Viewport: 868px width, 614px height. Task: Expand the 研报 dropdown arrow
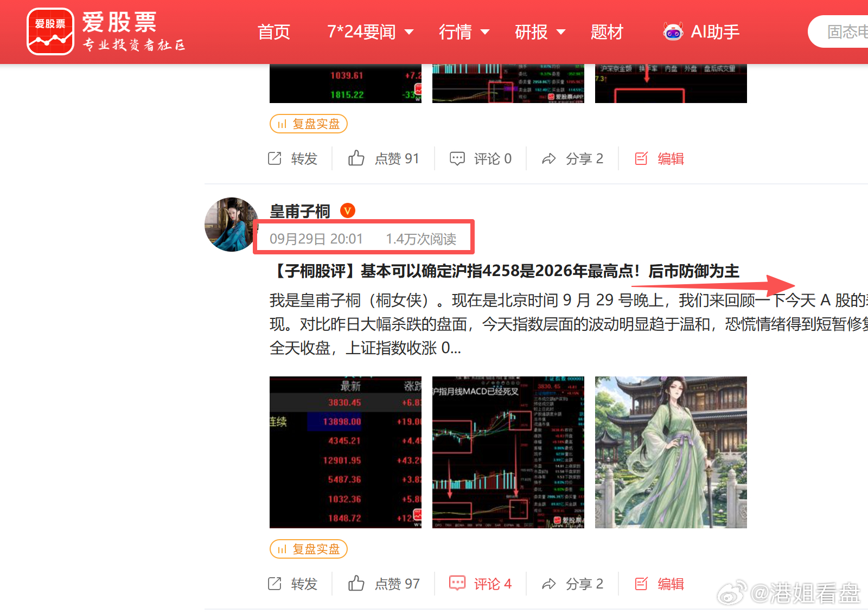pos(561,32)
